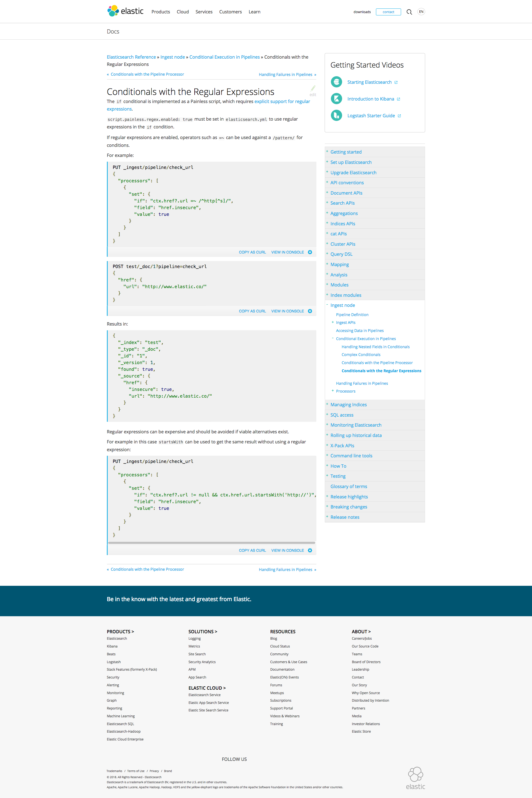The height and width of the screenshot is (798, 532).
Task: Open the Products menu
Action: point(161,12)
